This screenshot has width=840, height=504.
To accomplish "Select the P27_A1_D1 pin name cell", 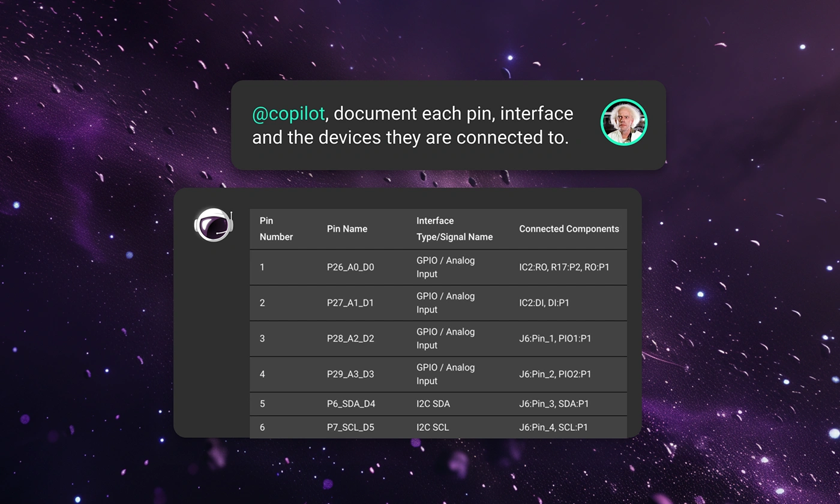I will [350, 303].
